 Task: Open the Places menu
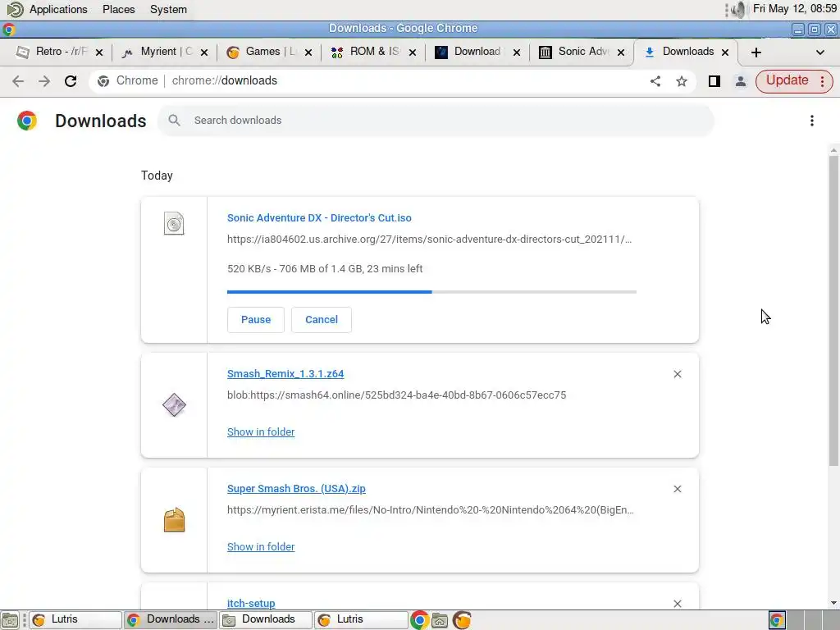(118, 9)
